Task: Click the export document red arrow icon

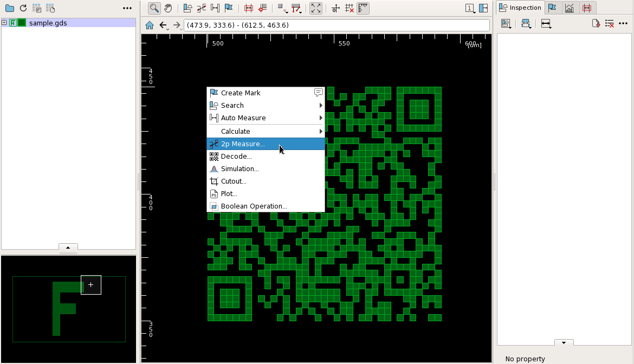Action: coord(596,23)
